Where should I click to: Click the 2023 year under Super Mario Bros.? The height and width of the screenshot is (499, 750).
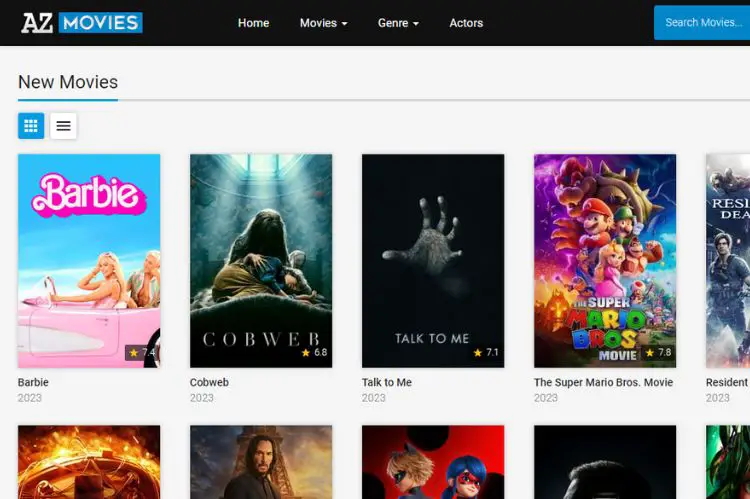point(546,398)
